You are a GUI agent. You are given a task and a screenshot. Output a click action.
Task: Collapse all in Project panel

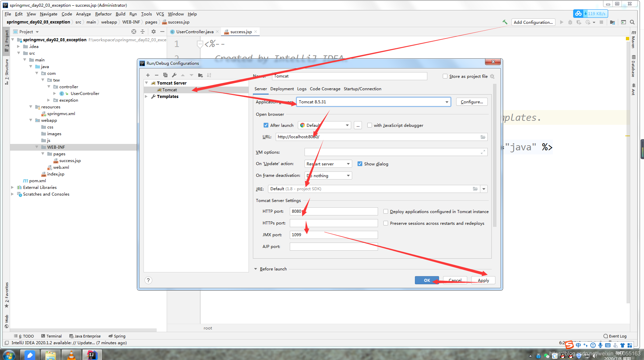[143, 32]
